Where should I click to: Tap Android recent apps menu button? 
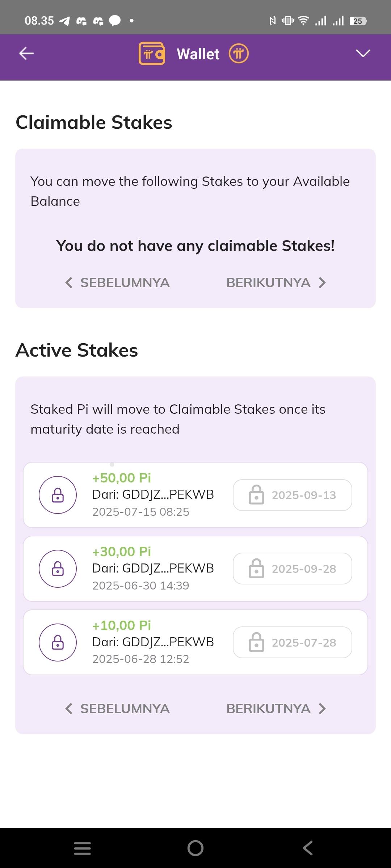83,848
